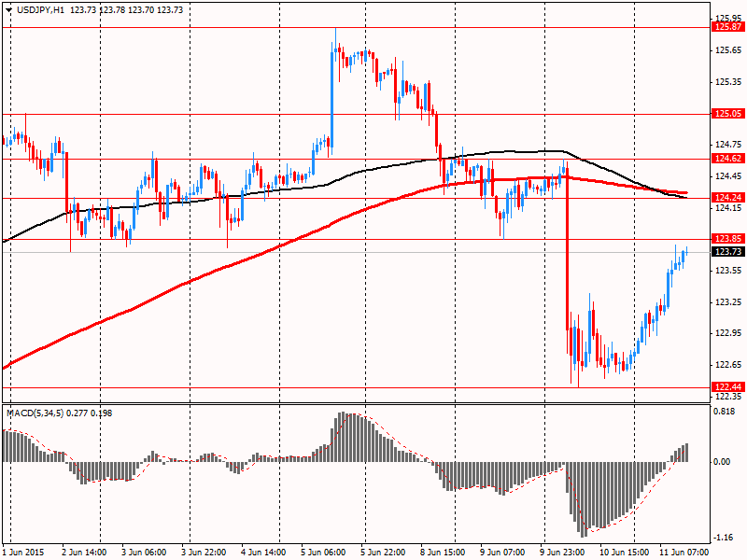
Task: Select the 125.05 red price level label
Action: [x=728, y=113]
